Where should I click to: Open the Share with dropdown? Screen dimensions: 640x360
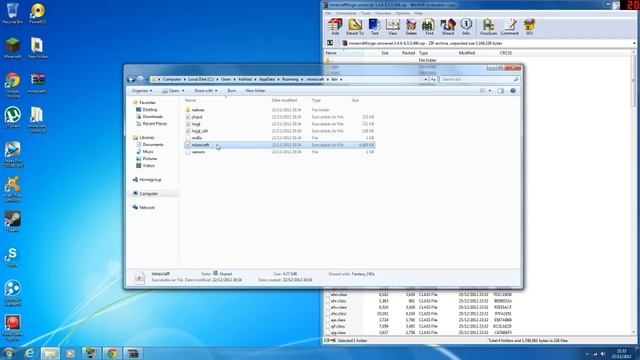pos(206,91)
